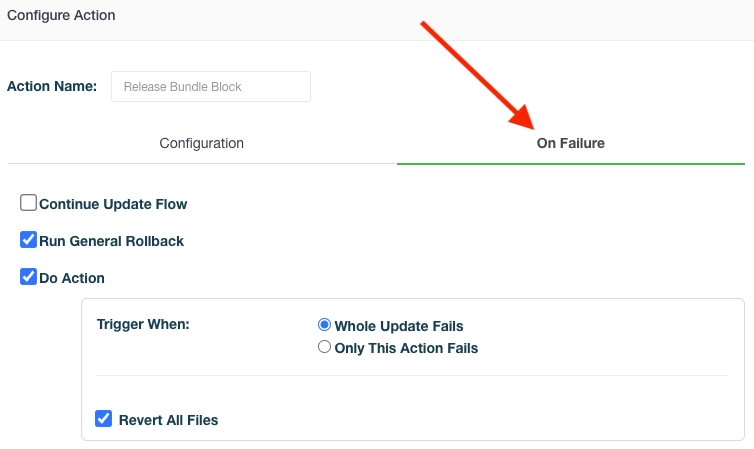Choose the Only This Action Fails radio button
Screen dimensions: 754x449
[x=324, y=348]
